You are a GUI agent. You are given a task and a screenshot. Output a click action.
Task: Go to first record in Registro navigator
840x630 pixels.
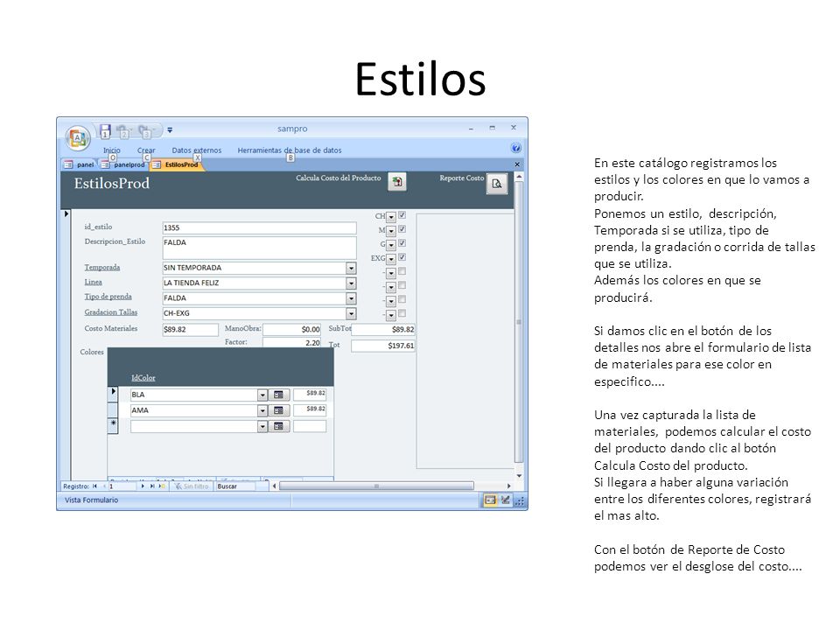(94, 486)
